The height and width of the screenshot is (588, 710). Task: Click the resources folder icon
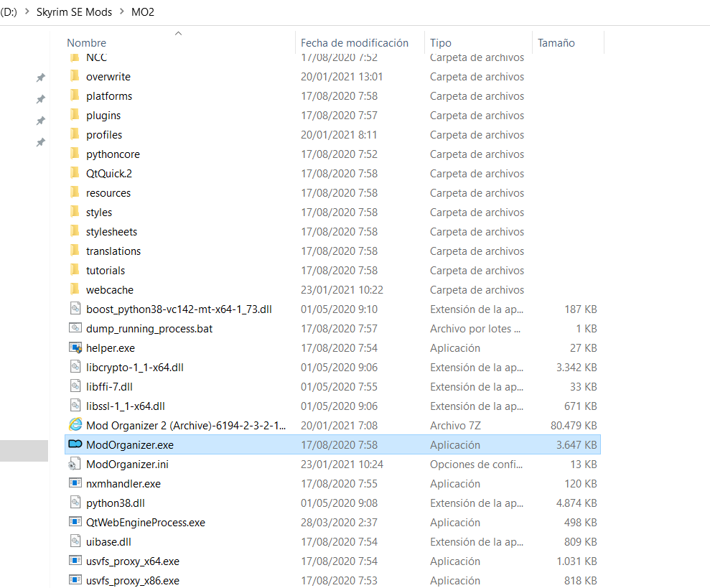75,192
